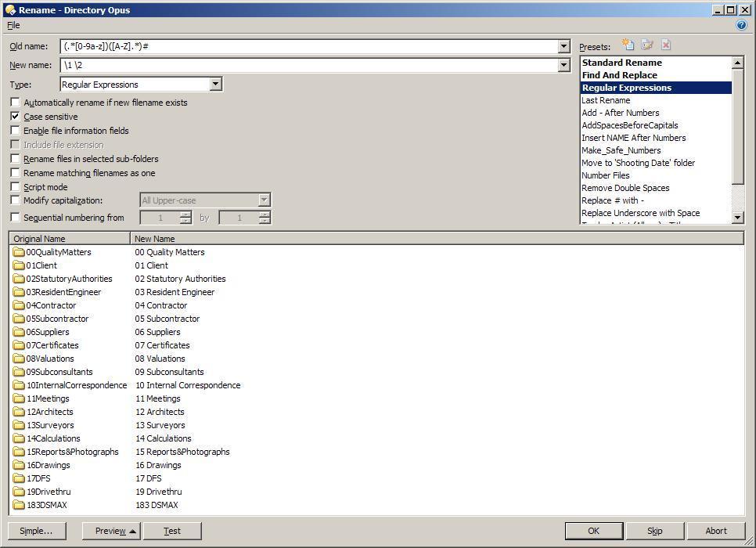Tick Enable file information fields
The image size is (756, 548).
coord(15,130)
